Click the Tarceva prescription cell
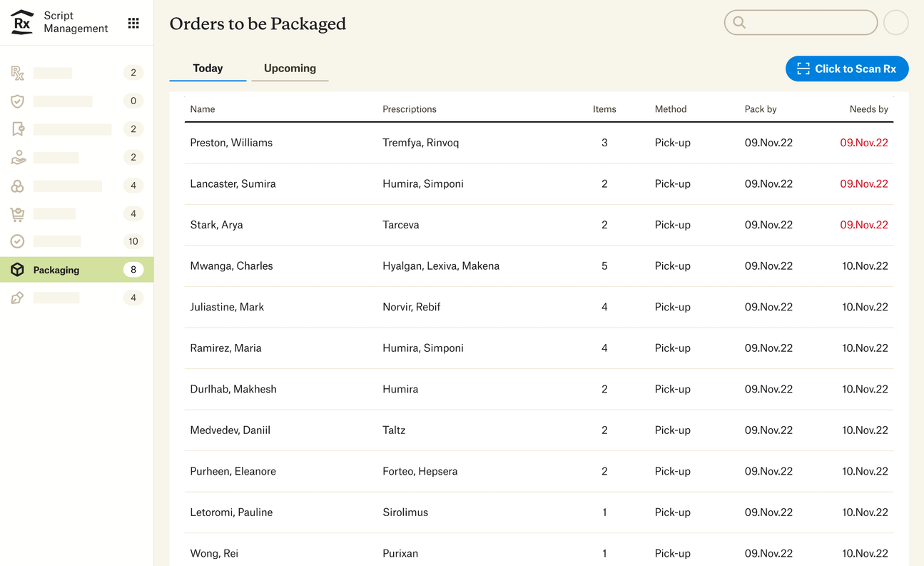924x566 pixels. [x=401, y=225]
